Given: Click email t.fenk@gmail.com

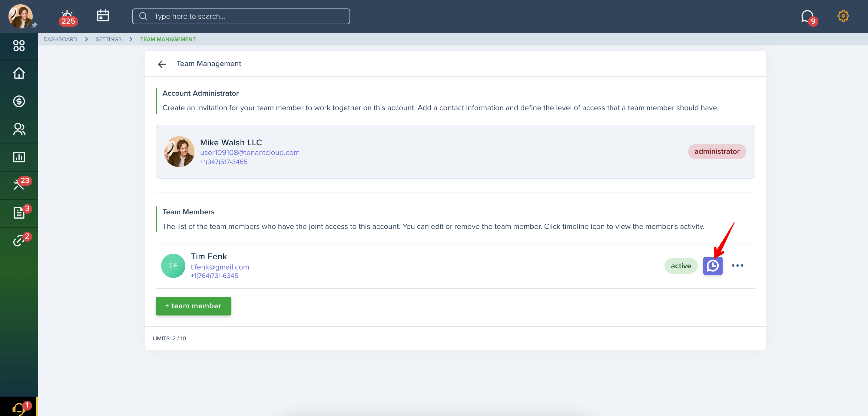Looking at the screenshot, I should (x=220, y=267).
